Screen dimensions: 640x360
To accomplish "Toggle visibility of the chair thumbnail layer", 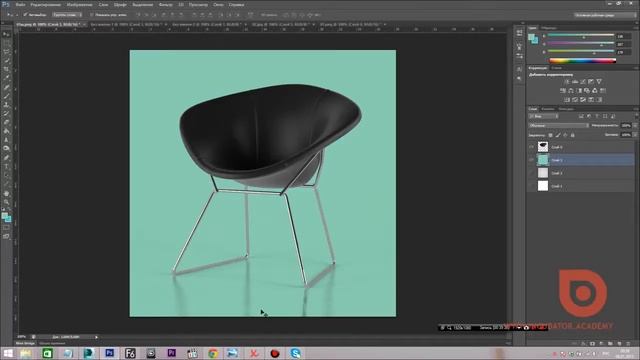I will click(531, 147).
